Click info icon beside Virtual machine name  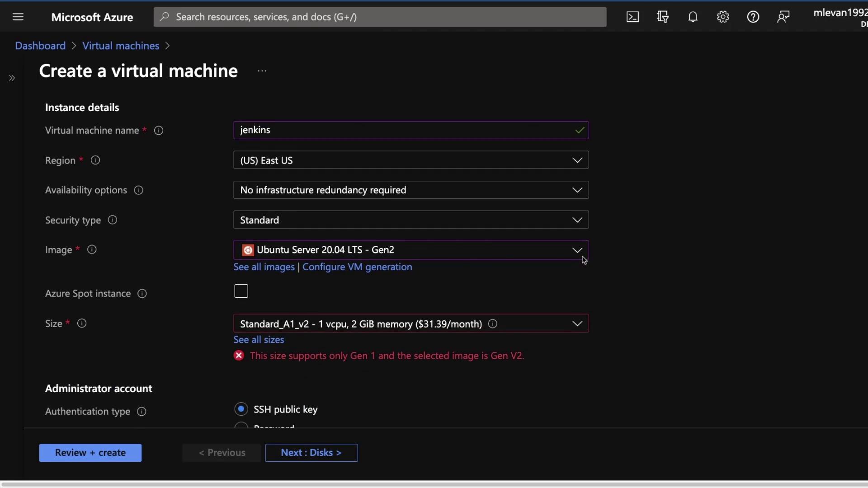[x=159, y=131]
